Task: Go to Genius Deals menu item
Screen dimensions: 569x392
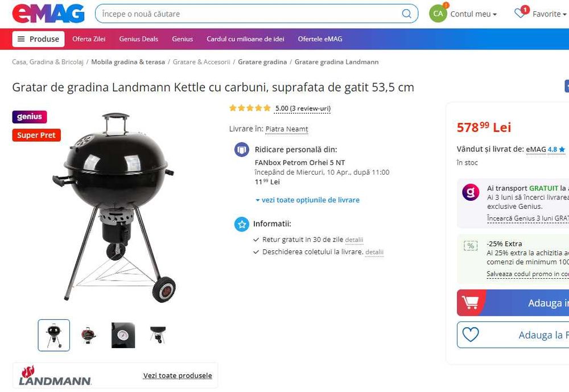Action: (138, 39)
